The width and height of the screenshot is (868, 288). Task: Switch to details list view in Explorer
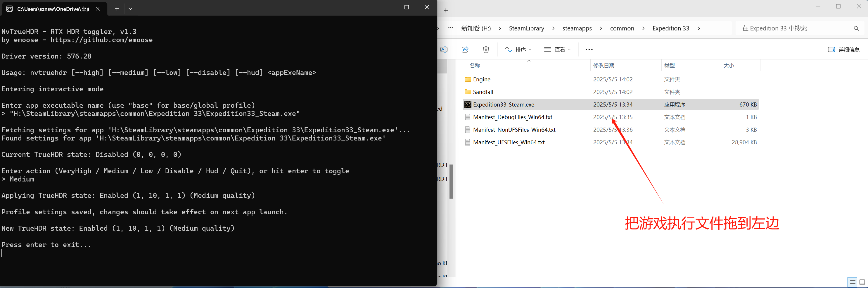click(x=853, y=282)
